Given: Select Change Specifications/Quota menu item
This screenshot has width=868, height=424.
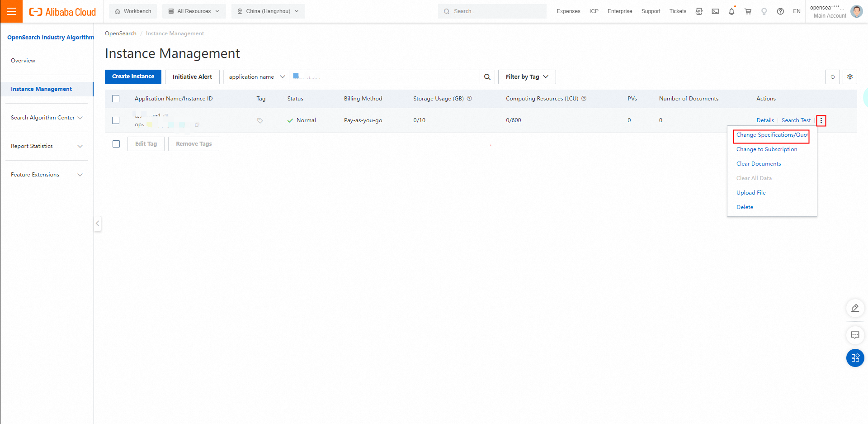Looking at the screenshot, I should tap(772, 135).
